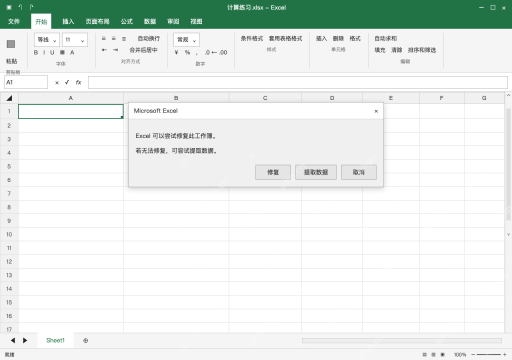Click 自动求和 AutoSum
512x360 pixels.
(x=386, y=39)
